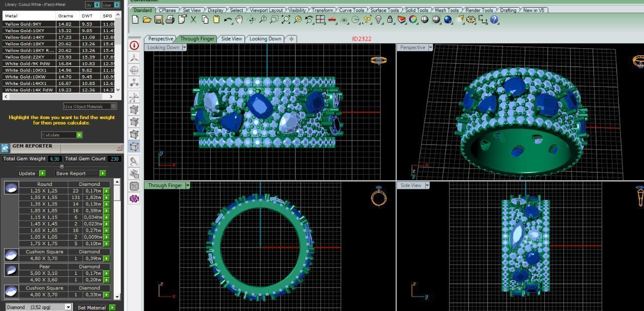Close the Gem Reporter panel
This screenshot has height=311, width=644.
(119, 148)
